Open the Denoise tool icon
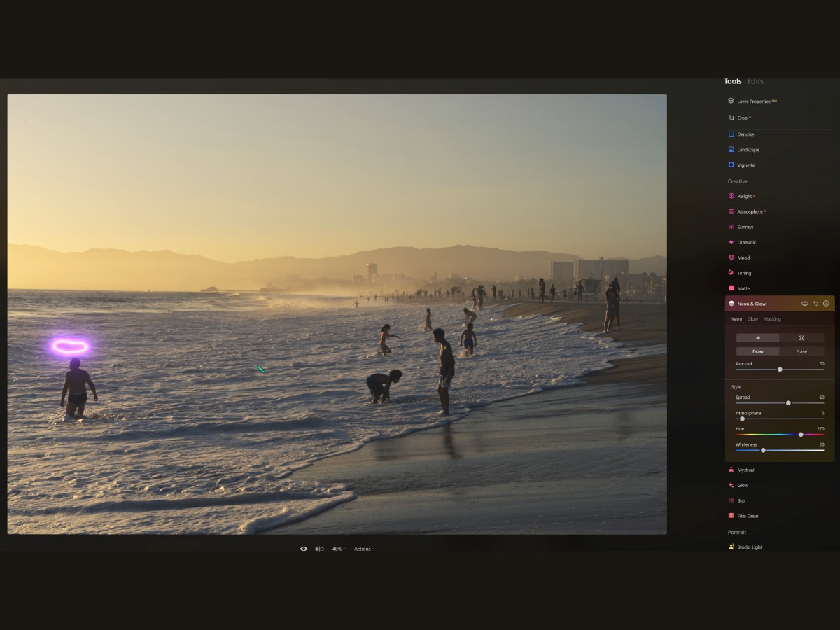The height and width of the screenshot is (630, 840). pyautogui.click(x=731, y=134)
